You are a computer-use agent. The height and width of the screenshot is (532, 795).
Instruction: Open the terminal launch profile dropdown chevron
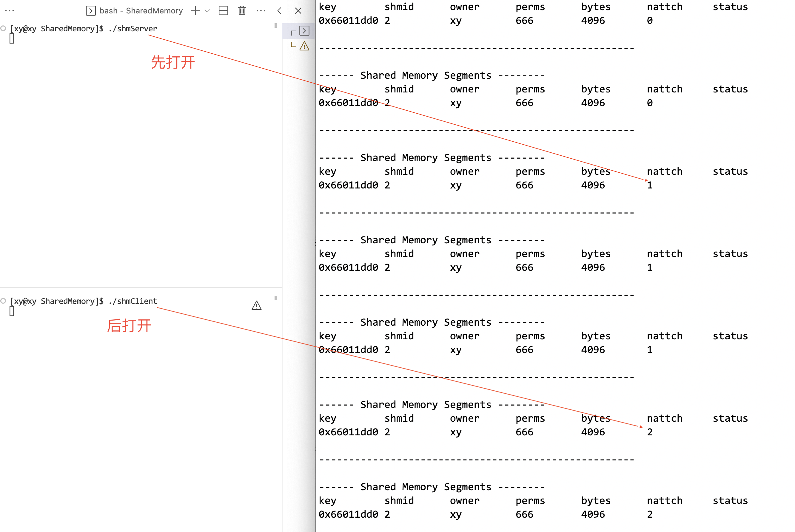point(207,10)
